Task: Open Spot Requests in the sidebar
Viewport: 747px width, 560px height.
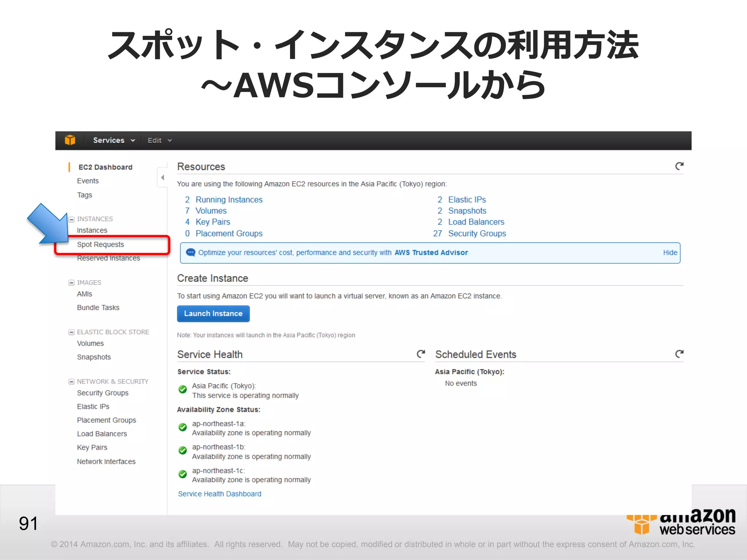Action: (101, 244)
